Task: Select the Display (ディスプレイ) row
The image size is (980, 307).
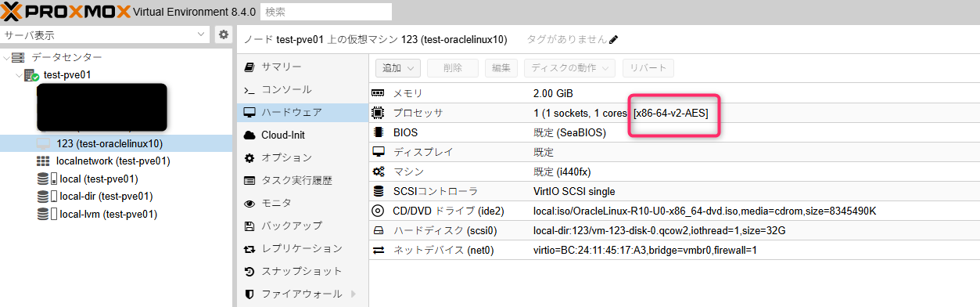Action: (x=674, y=152)
